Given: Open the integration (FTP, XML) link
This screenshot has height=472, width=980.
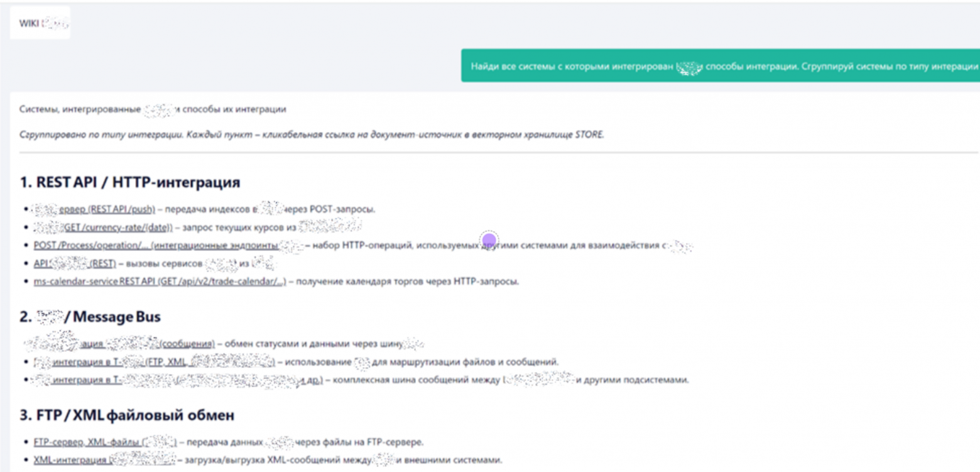Looking at the screenshot, I should tap(154, 362).
